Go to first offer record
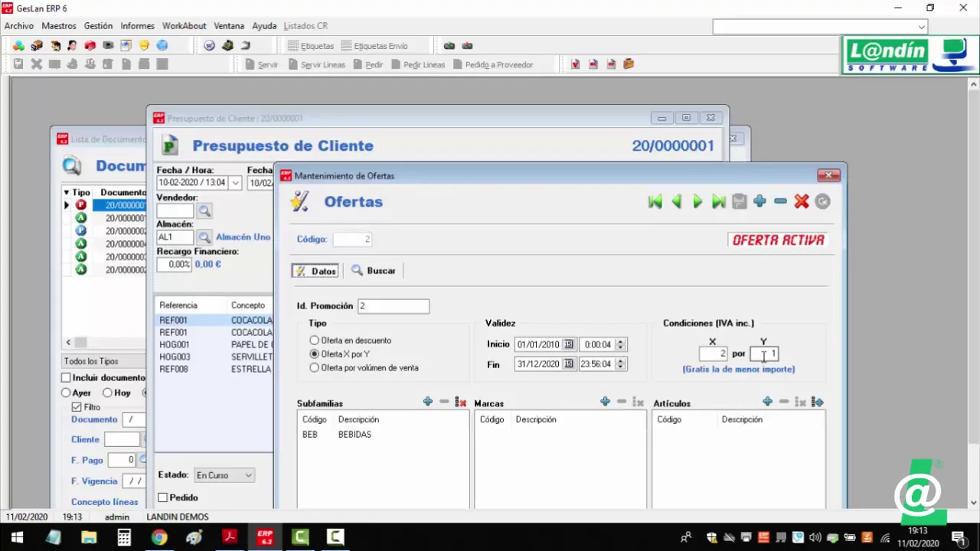Image resolution: width=980 pixels, height=551 pixels. point(655,201)
